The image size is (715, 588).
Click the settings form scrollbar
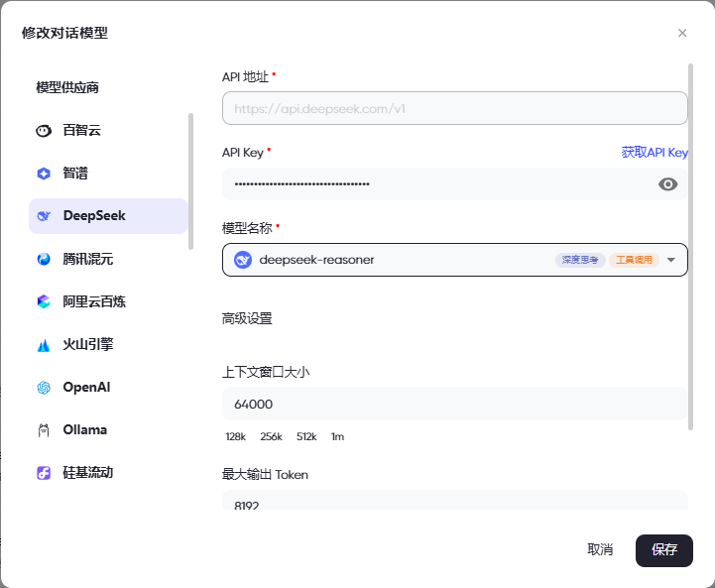point(690,247)
